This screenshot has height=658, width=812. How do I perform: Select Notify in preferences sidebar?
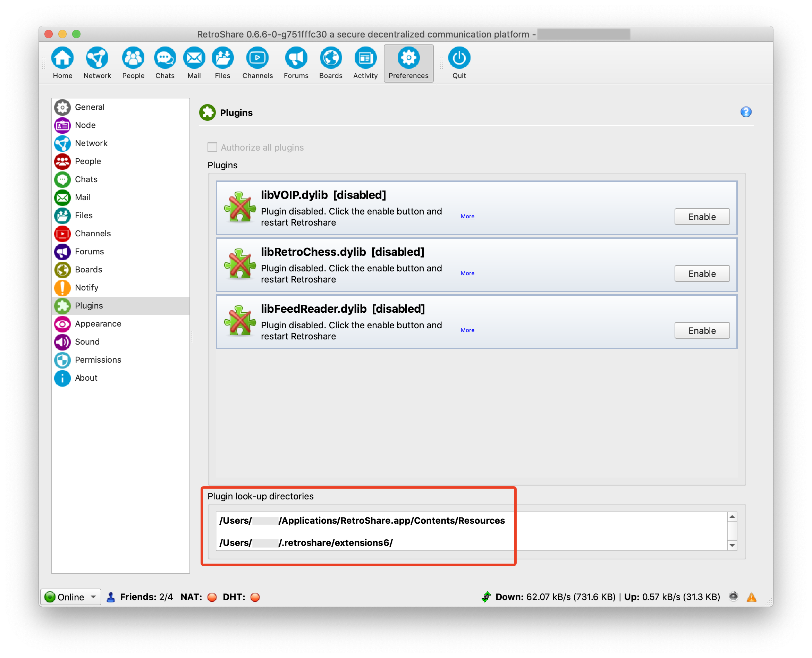[120, 288]
